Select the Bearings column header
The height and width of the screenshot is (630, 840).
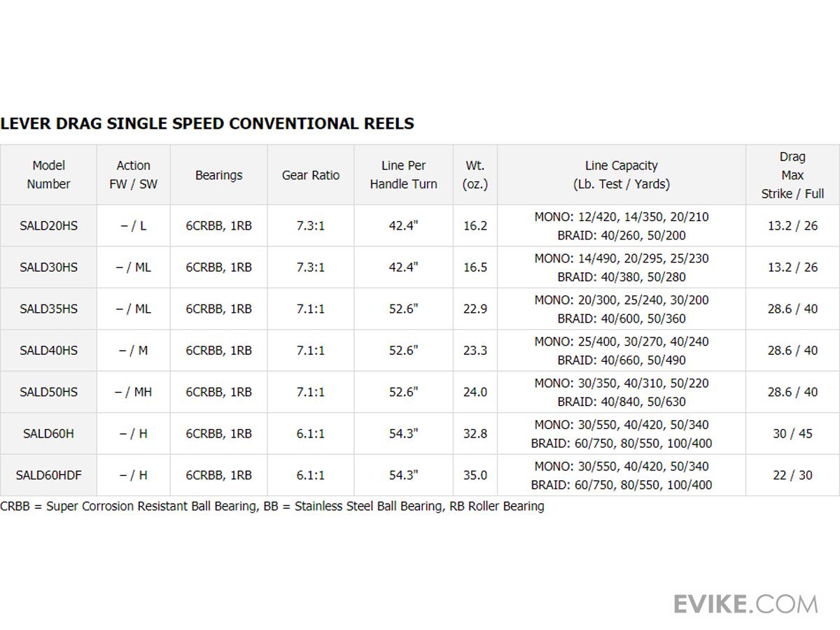[x=218, y=175]
